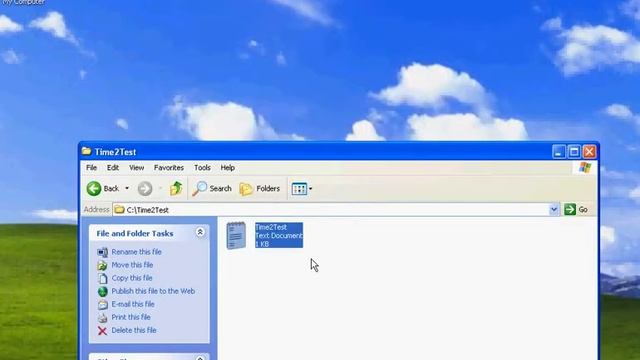The width and height of the screenshot is (640, 360).
Task: Click E-mail this file
Action: (x=133, y=304)
